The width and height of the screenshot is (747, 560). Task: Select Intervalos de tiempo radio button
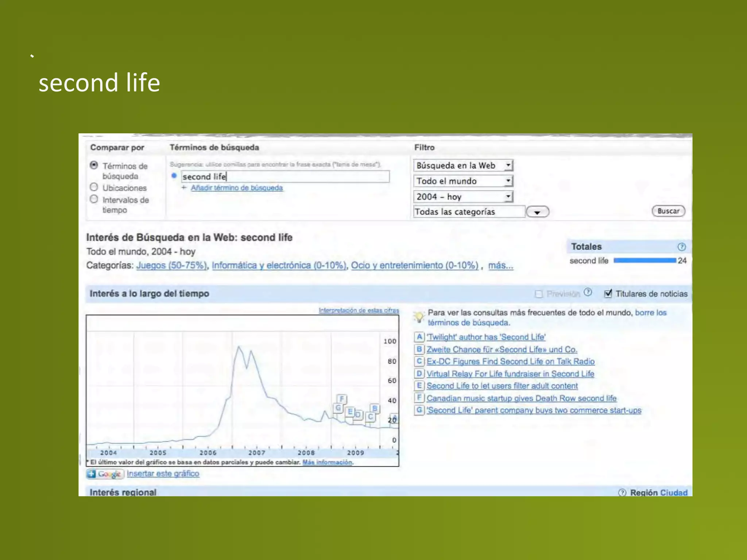[94, 199]
